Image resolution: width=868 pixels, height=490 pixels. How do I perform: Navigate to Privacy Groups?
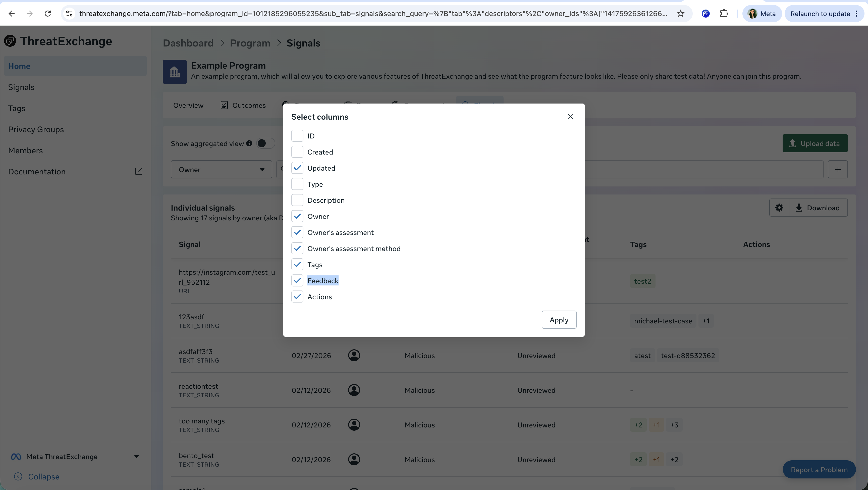(75, 129)
